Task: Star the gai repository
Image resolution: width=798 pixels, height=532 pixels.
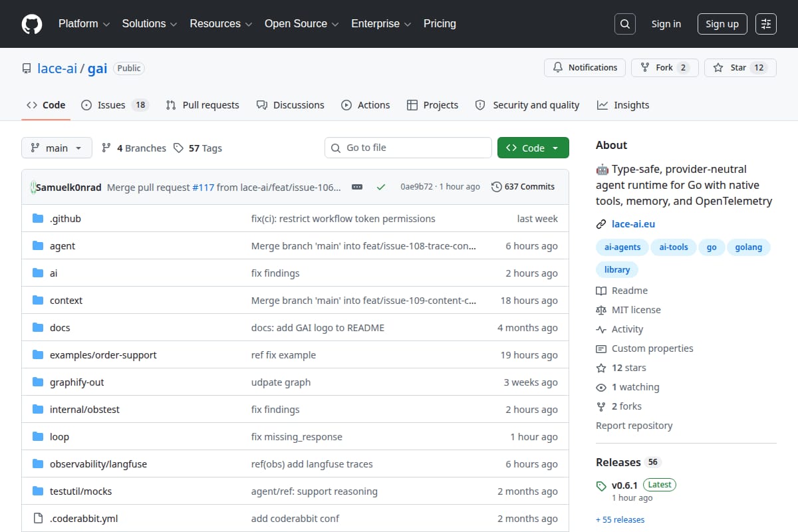Action: (740, 68)
